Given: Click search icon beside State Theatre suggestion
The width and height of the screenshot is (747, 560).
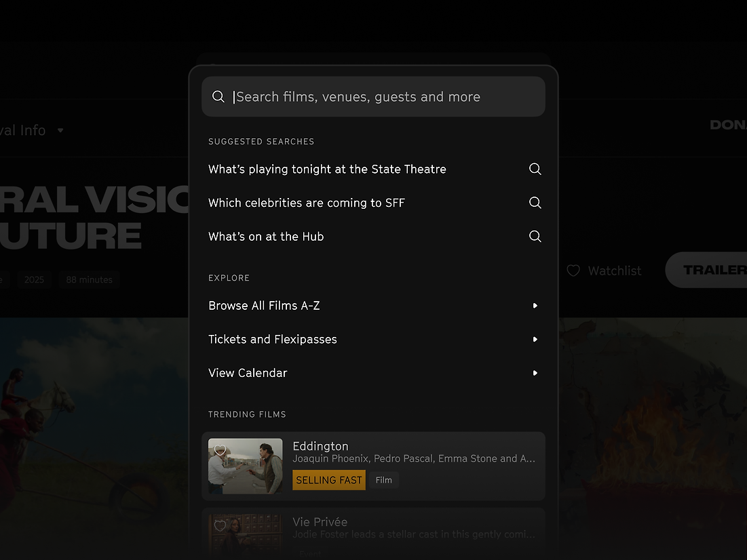Looking at the screenshot, I should [x=535, y=169].
